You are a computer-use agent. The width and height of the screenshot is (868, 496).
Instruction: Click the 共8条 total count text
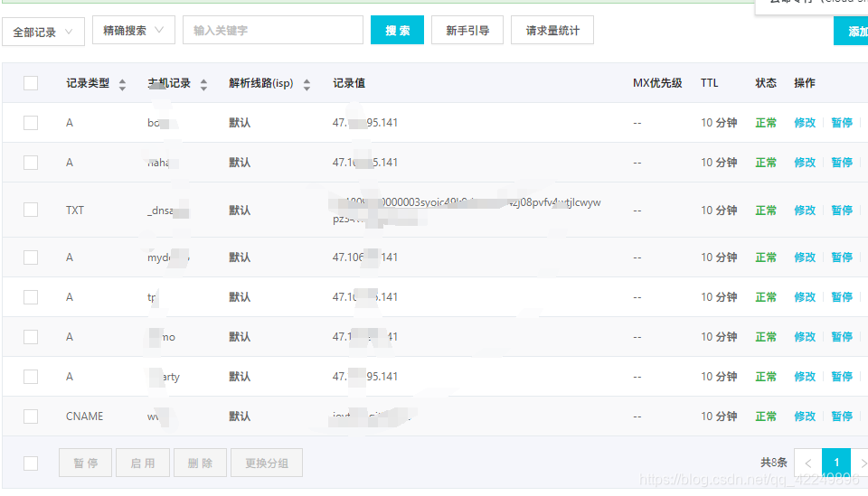point(773,463)
